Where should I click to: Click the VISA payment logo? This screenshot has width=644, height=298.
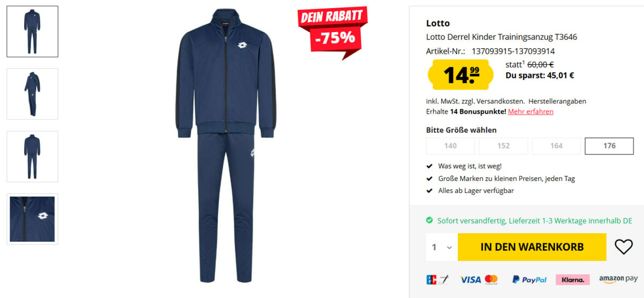470,279
